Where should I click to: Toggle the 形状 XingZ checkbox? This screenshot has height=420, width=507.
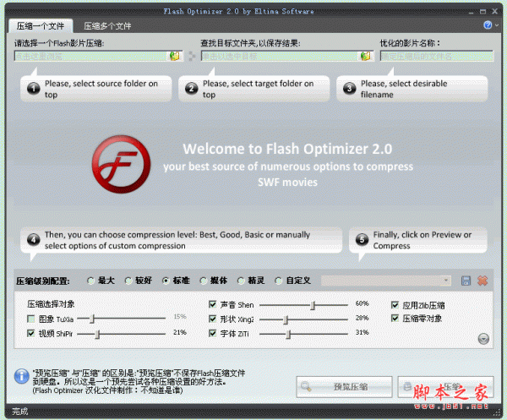click(212, 319)
